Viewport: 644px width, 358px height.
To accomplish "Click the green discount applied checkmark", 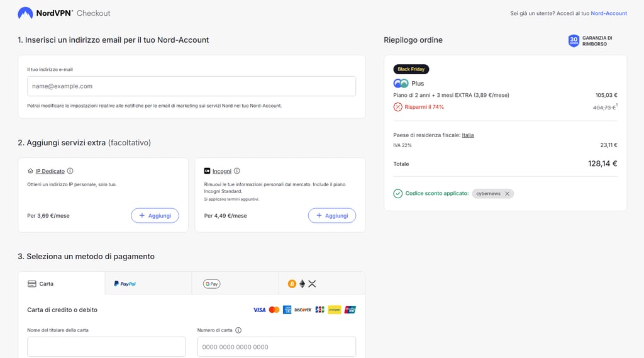I will 397,194.
